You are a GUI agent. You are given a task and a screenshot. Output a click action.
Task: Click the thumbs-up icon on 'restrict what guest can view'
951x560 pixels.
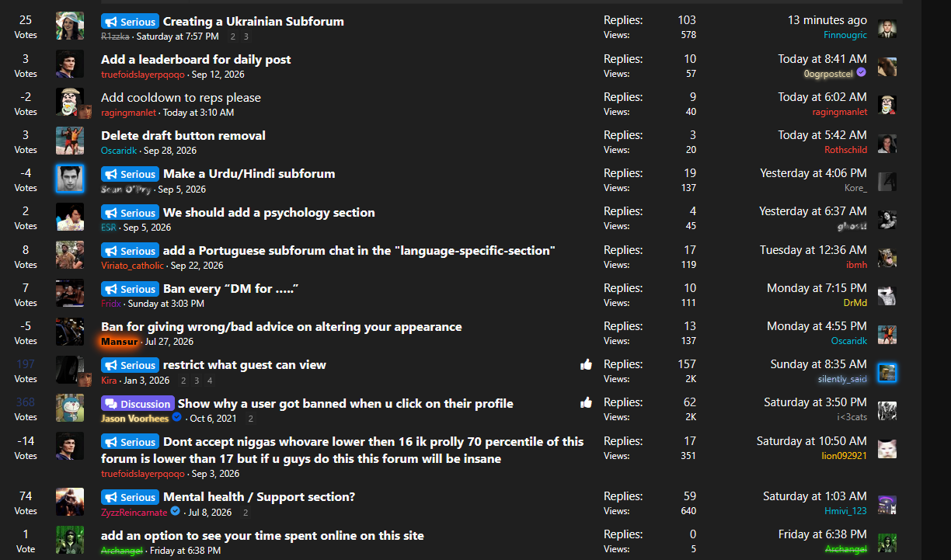[x=586, y=364]
